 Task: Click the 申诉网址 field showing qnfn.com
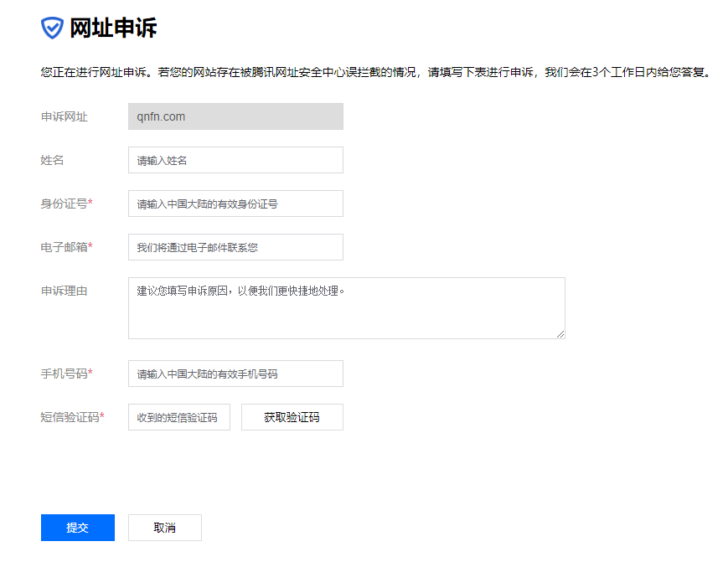235,116
